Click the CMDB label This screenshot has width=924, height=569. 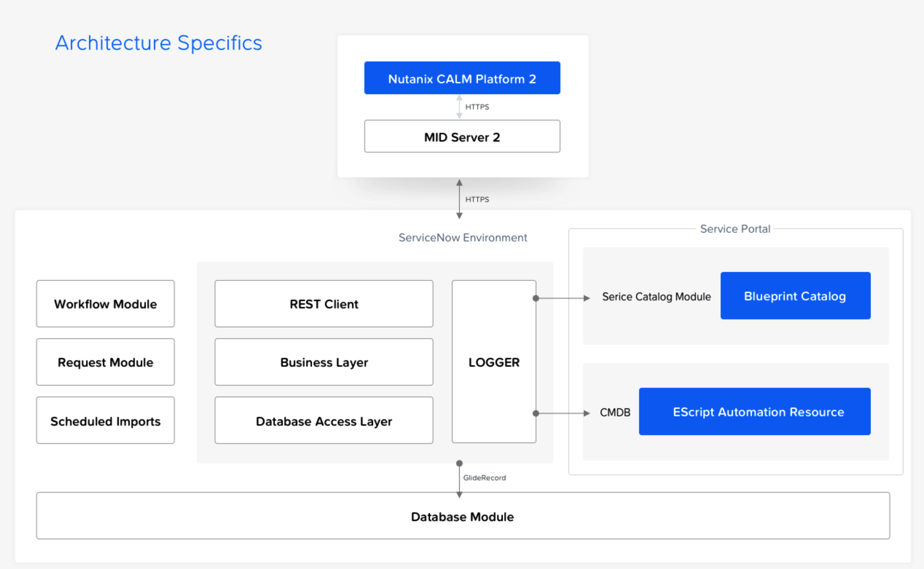point(615,413)
